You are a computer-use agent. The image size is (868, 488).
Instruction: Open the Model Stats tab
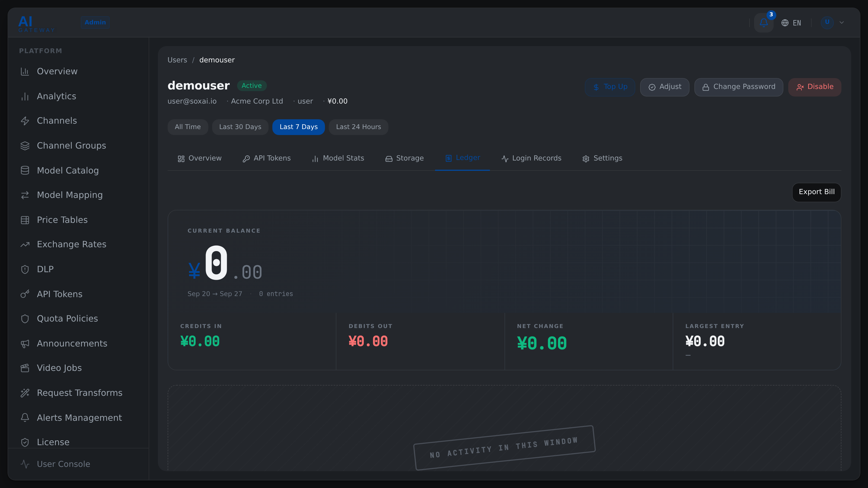[x=338, y=158]
